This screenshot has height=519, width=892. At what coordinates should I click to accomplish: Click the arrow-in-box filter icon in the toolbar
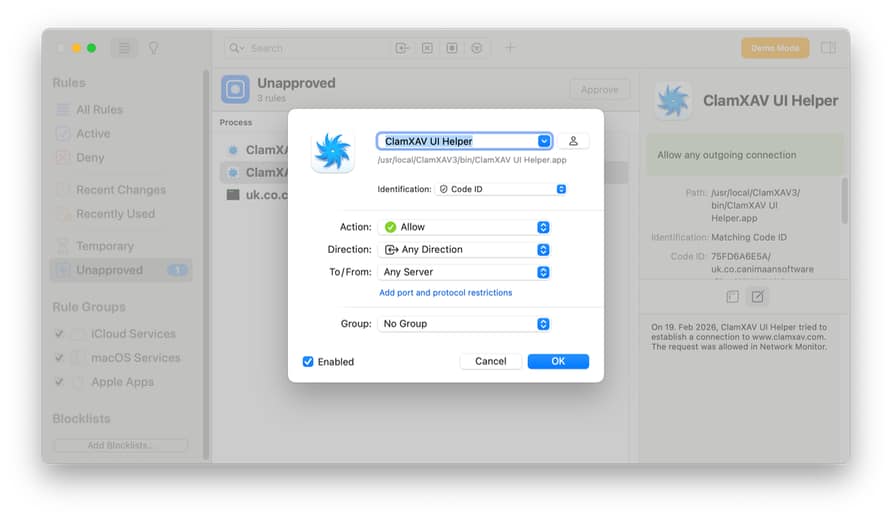coord(402,48)
